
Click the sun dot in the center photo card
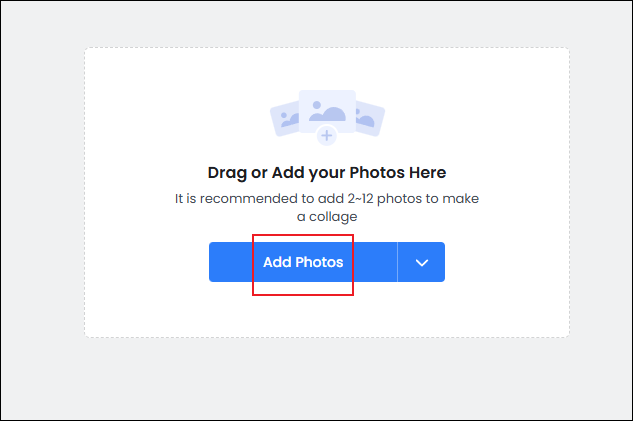point(317,103)
